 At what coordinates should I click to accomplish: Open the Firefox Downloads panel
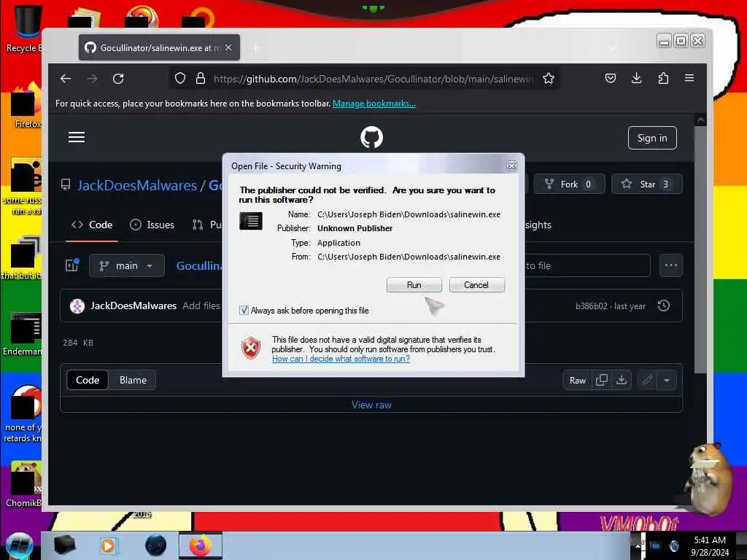(636, 78)
